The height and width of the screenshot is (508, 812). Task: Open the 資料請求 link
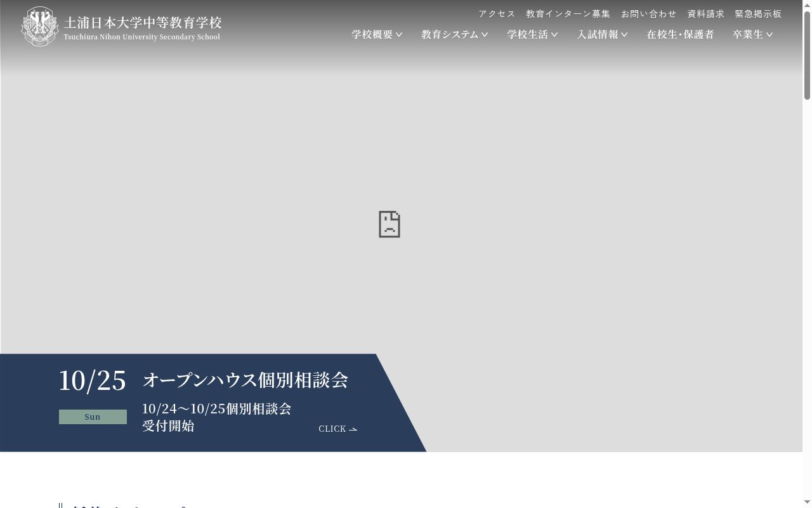coord(705,13)
